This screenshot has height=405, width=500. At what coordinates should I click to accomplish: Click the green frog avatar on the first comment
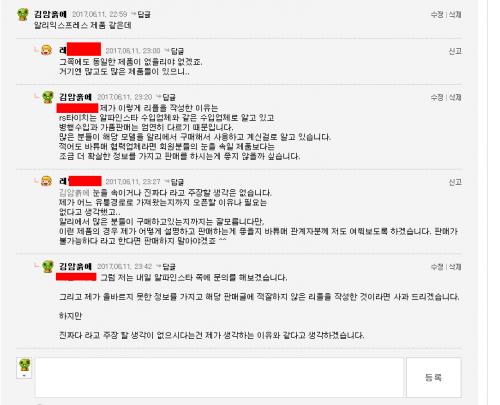[x=23, y=14]
